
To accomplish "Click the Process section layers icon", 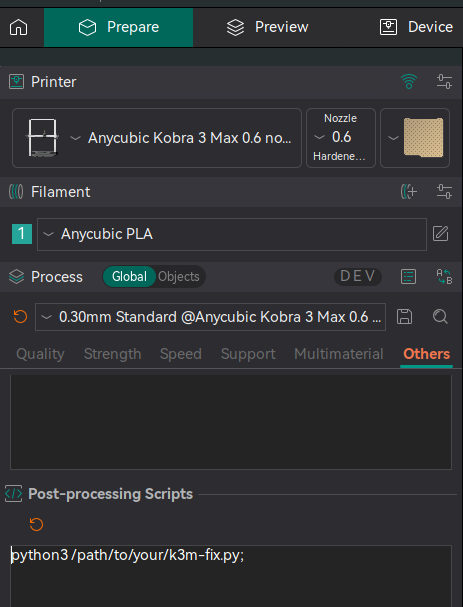I will tap(16, 276).
